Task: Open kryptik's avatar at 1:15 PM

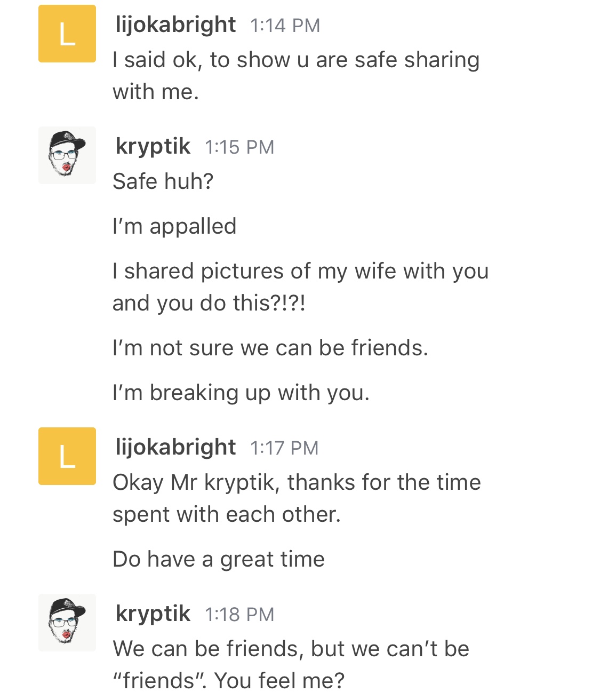Action: pyautogui.click(x=67, y=155)
